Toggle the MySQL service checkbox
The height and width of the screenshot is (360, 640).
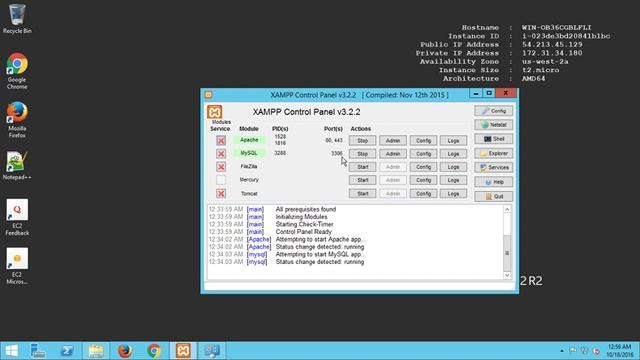(221, 153)
